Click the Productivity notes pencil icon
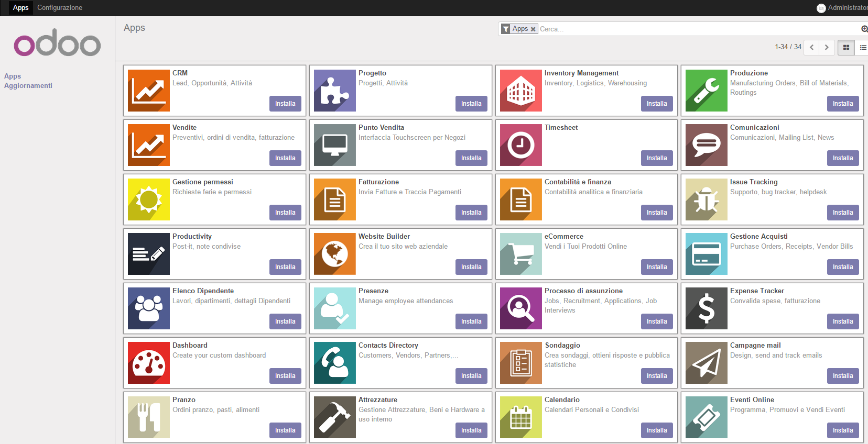Viewport: 868px width, 444px height. point(149,254)
